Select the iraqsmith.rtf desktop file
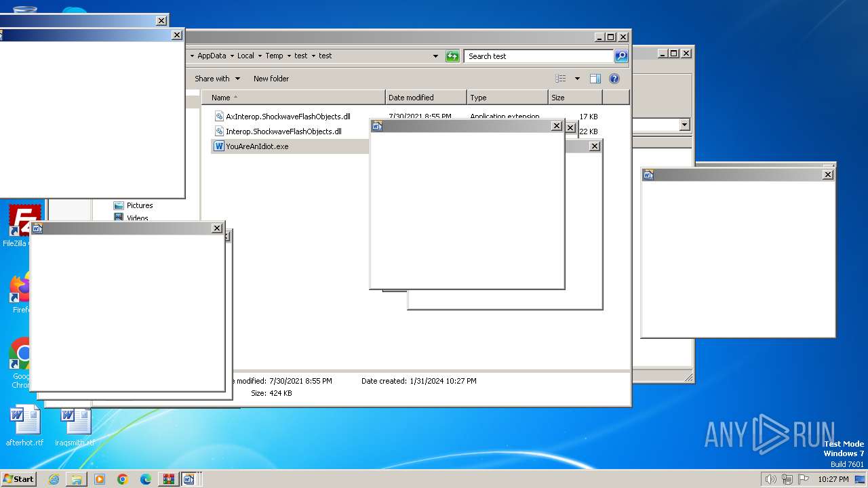Image resolution: width=868 pixels, height=488 pixels. [75, 426]
